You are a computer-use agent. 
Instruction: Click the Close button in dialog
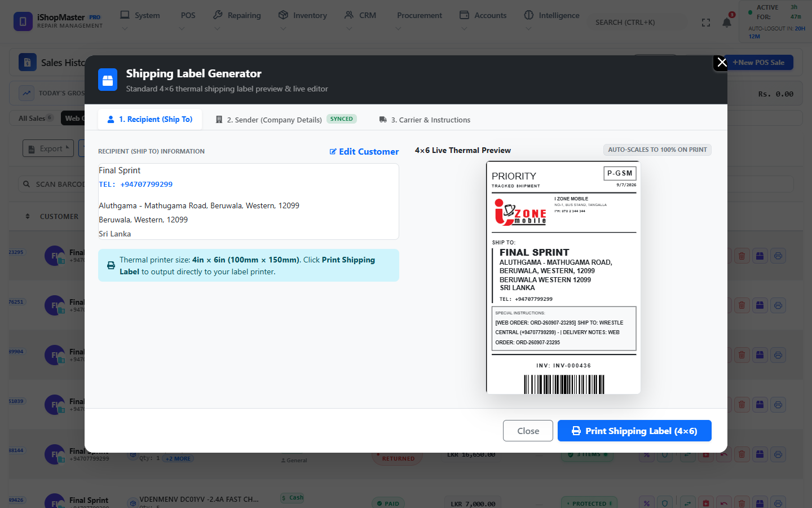point(528,431)
